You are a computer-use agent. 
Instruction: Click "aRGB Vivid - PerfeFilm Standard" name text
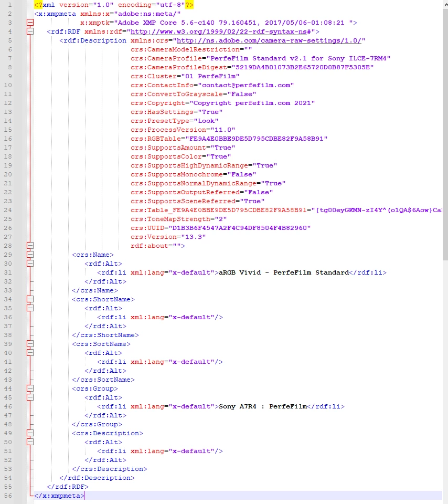tap(284, 272)
